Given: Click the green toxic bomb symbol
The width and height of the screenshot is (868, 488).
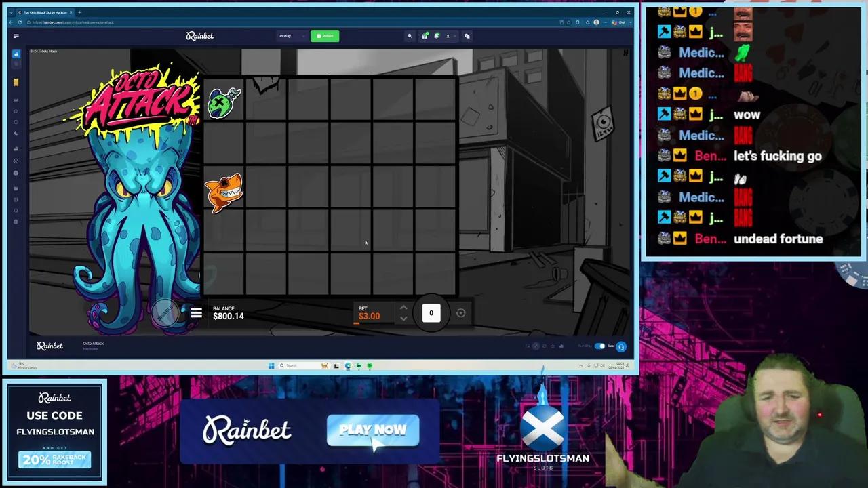Looking at the screenshot, I should (224, 102).
